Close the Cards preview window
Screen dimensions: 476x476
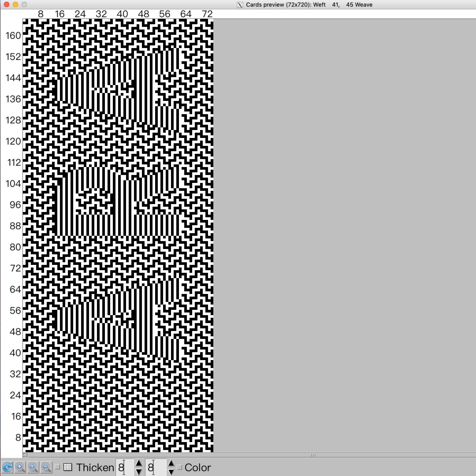point(7,4)
